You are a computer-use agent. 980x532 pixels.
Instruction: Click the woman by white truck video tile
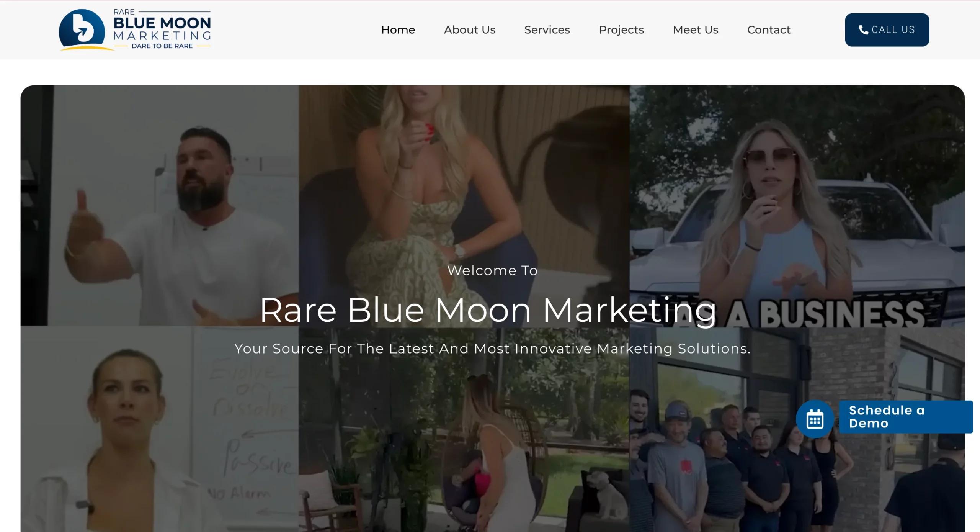click(x=797, y=206)
